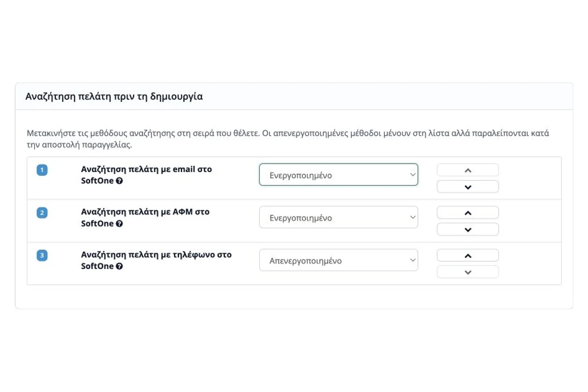Click the label 'Αναζήτηση πελάτη με τηλέφωνο στο SoftOne'

pos(156,260)
